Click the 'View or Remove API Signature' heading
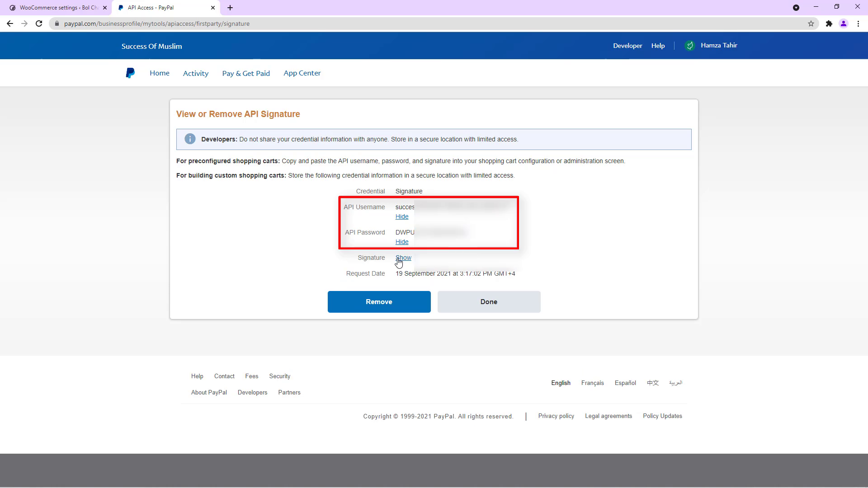 238,114
